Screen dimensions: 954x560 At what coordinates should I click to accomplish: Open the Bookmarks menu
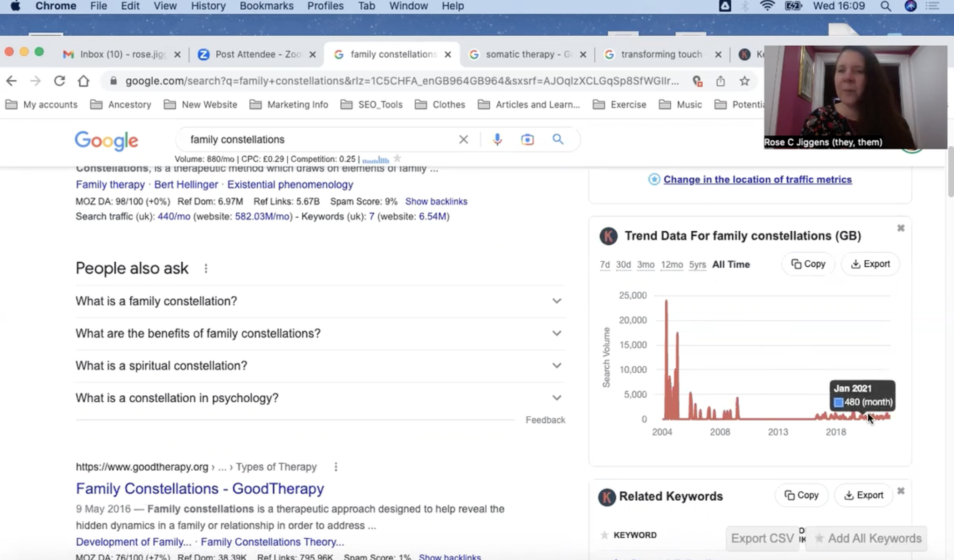(266, 6)
